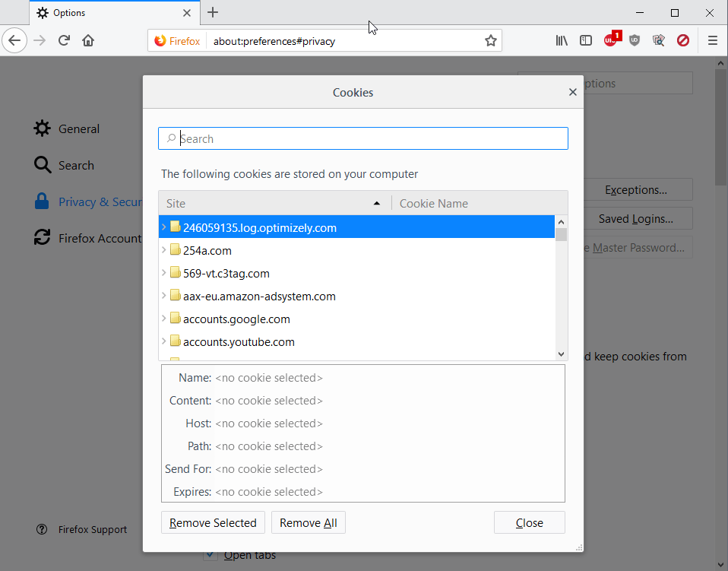Select the accounts.youtube.com row
This screenshot has height=571, width=728.
coord(356,341)
